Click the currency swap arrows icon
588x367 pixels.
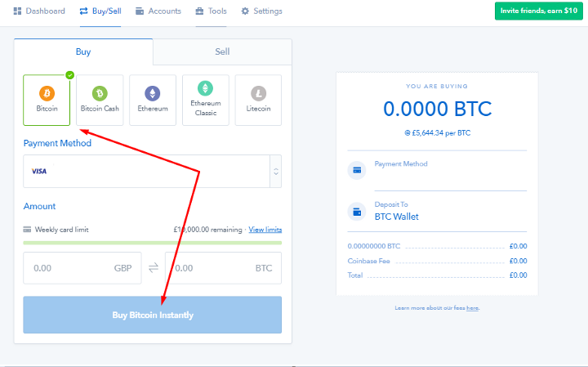point(154,268)
